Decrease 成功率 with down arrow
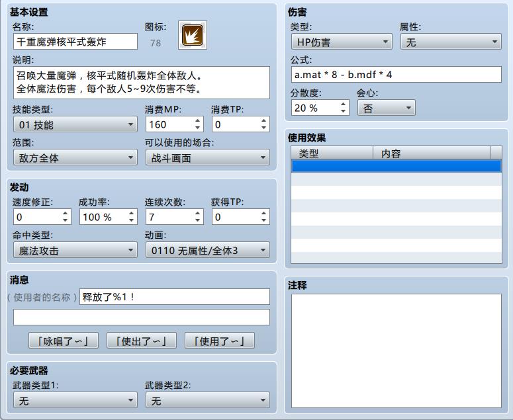This screenshot has width=513, height=420. 131,220
